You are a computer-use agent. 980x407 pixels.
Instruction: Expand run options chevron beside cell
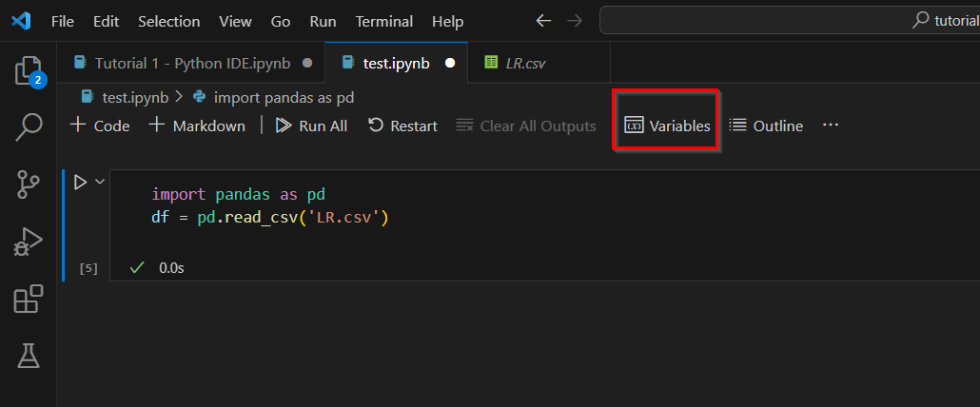pyautogui.click(x=99, y=182)
